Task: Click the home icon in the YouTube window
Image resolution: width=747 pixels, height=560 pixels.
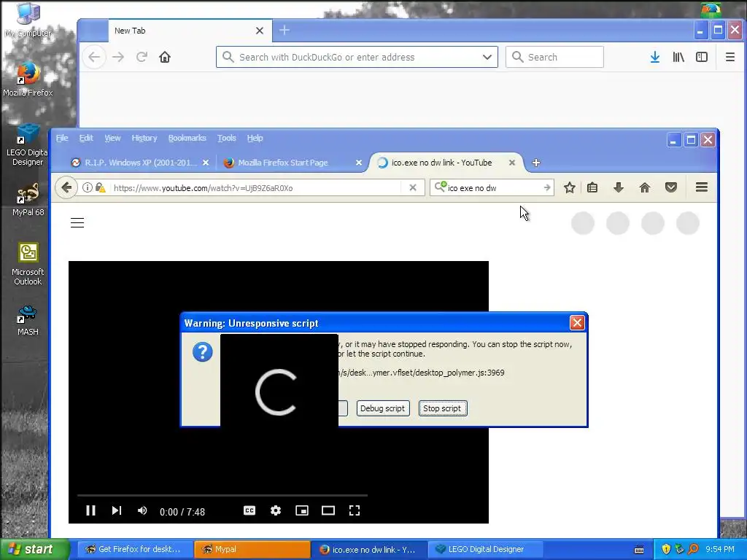Action: 645,187
